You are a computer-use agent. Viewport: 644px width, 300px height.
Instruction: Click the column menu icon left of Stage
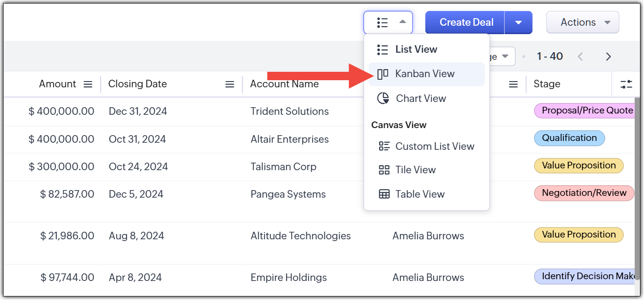[x=513, y=84]
